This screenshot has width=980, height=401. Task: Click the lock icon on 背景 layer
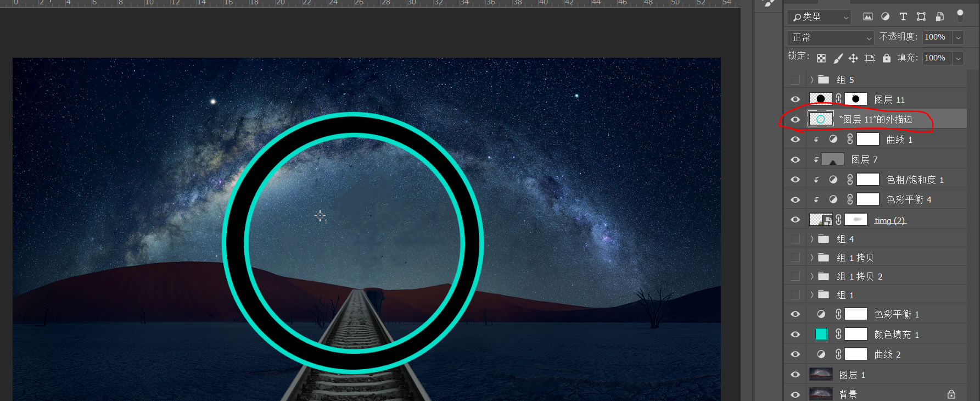951,394
